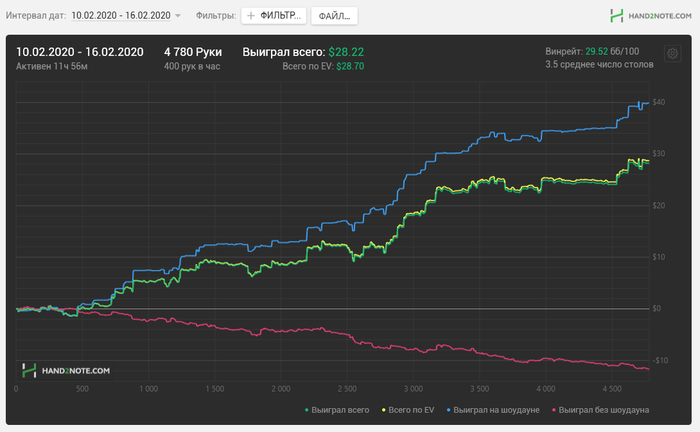Click the Hand2Note logo in top bar
This screenshot has height=432, width=700.
[650, 16]
